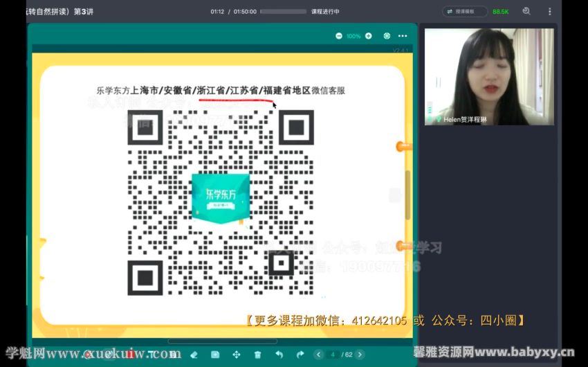Redo the last whiteboard action
Screen dimensions: 588x367
pyautogui.click(x=300, y=355)
